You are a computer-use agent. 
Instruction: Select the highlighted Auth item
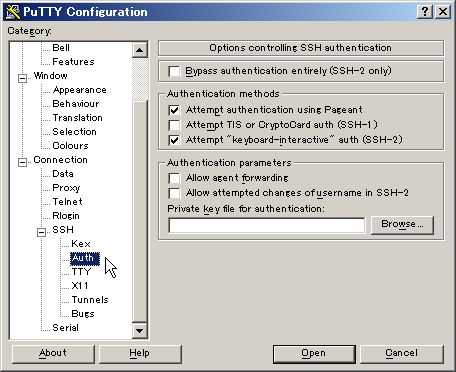pyautogui.click(x=85, y=258)
